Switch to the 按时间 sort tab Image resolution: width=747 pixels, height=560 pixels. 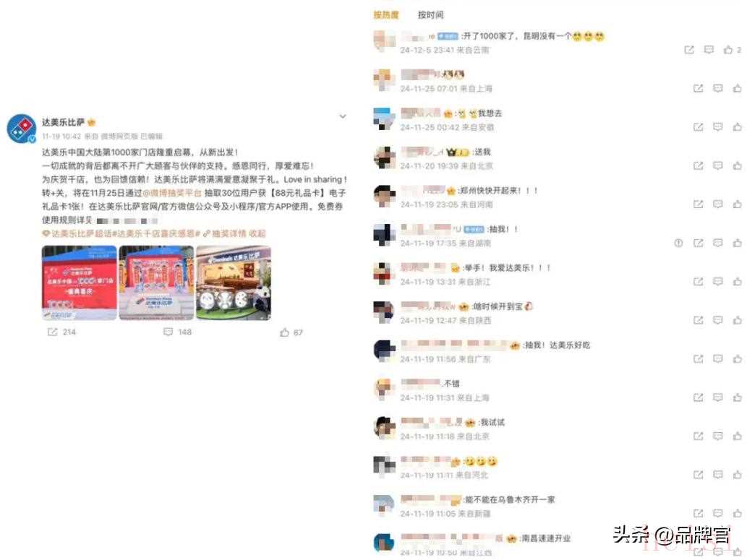(x=431, y=14)
